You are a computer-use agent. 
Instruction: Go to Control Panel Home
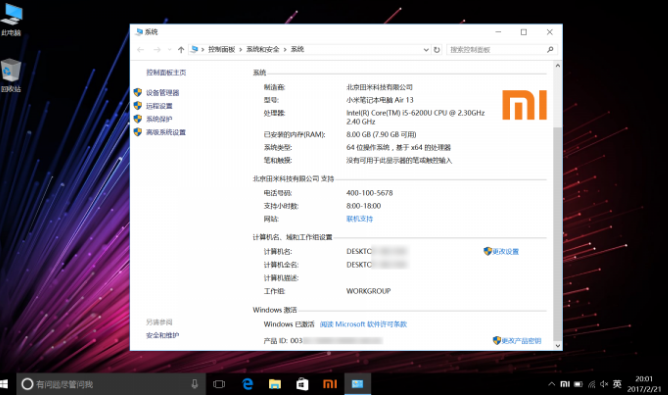(x=166, y=72)
